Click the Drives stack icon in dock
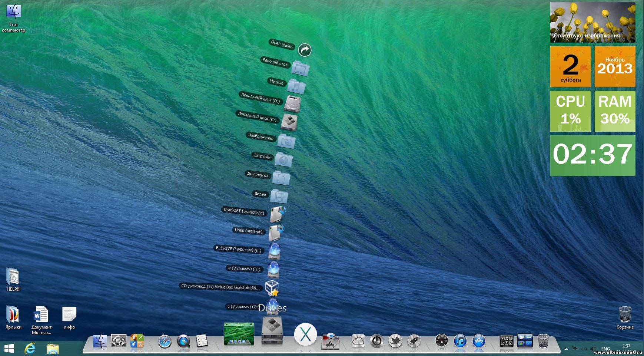 [x=272, y=330]
